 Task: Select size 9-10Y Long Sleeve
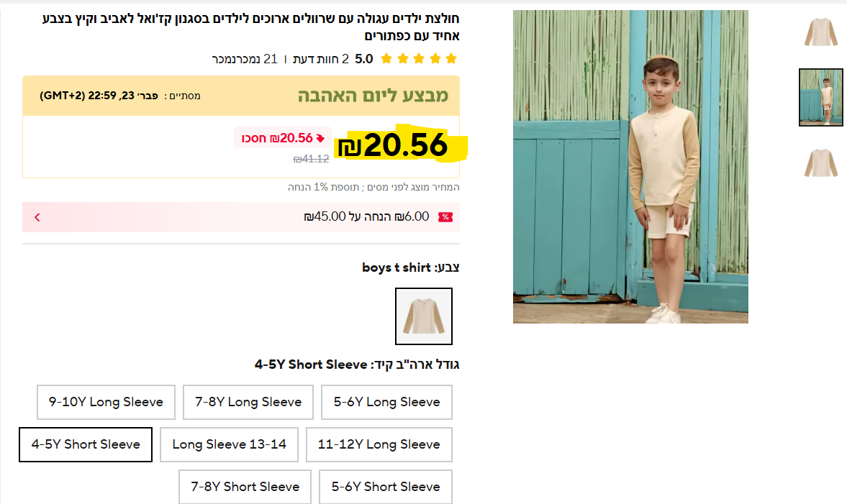[106, 402]
